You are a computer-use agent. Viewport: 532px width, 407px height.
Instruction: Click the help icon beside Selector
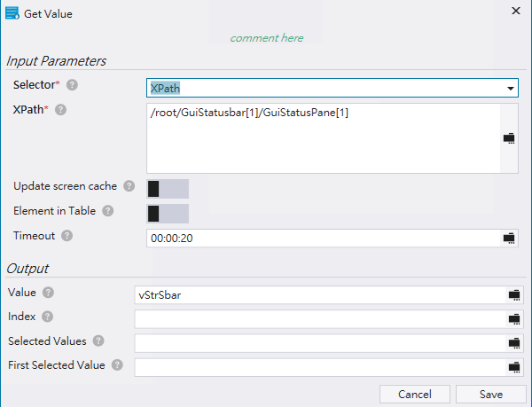coord(72,85)
